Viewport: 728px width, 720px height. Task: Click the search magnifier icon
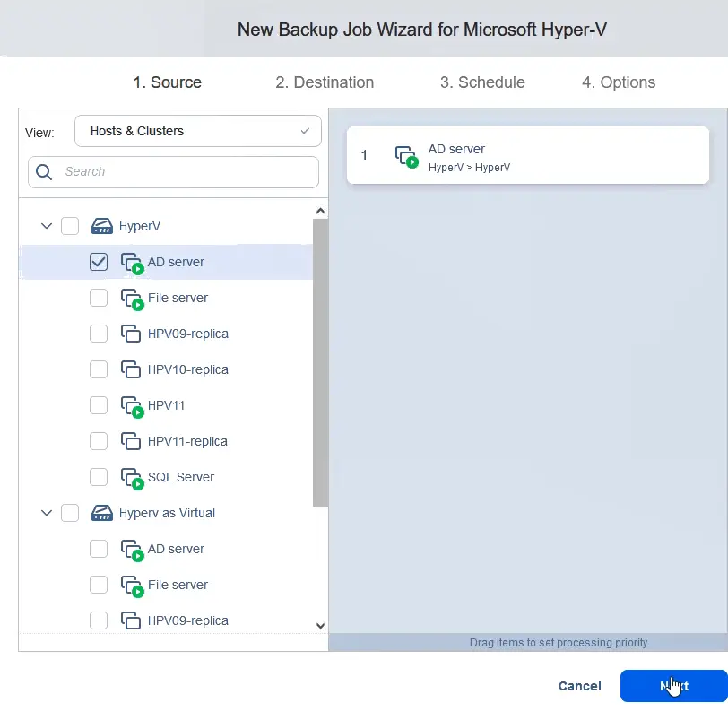pos(44,172)
